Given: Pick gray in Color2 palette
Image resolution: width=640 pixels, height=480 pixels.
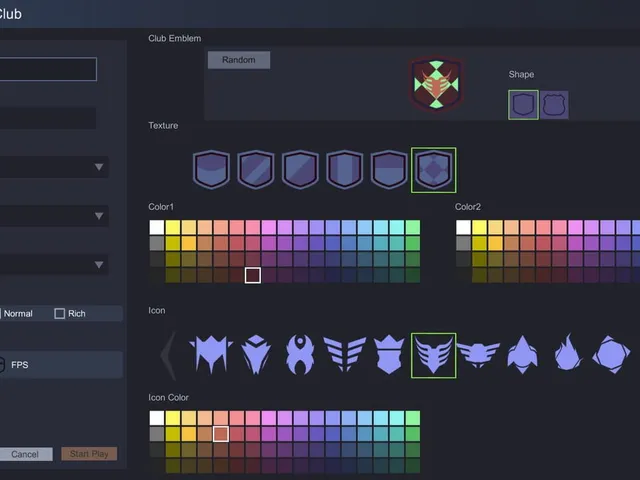Looking at the screenshot, I should click(463, 243).
